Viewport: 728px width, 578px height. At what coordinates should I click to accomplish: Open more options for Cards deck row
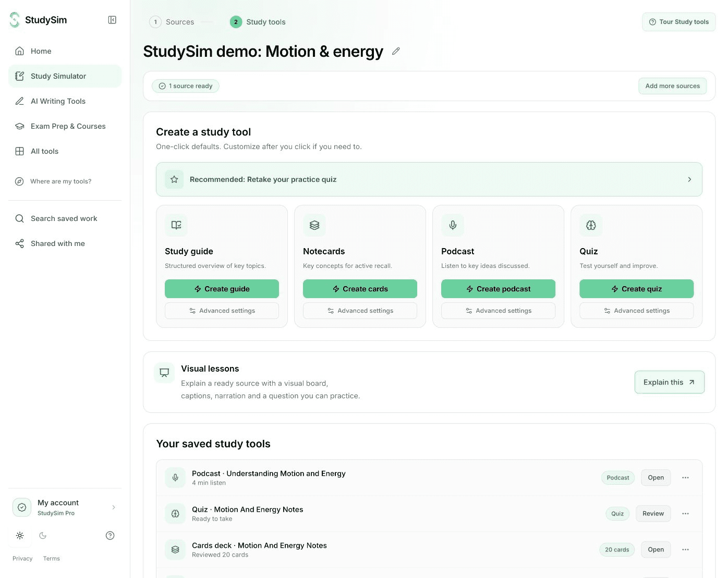[x=685, y=549]
